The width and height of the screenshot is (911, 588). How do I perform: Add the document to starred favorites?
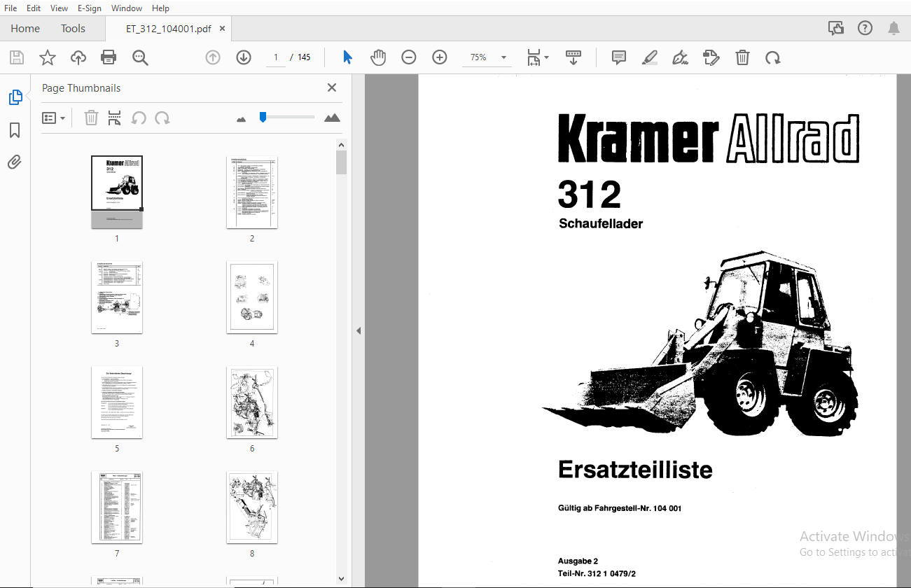(x=47, y=57)
